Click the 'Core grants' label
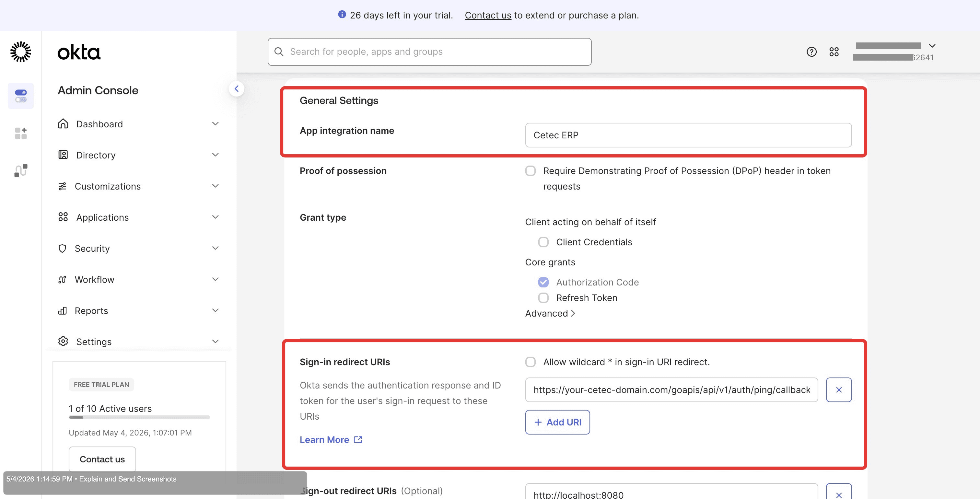This screenshot has width=980, height=499. 550,262
